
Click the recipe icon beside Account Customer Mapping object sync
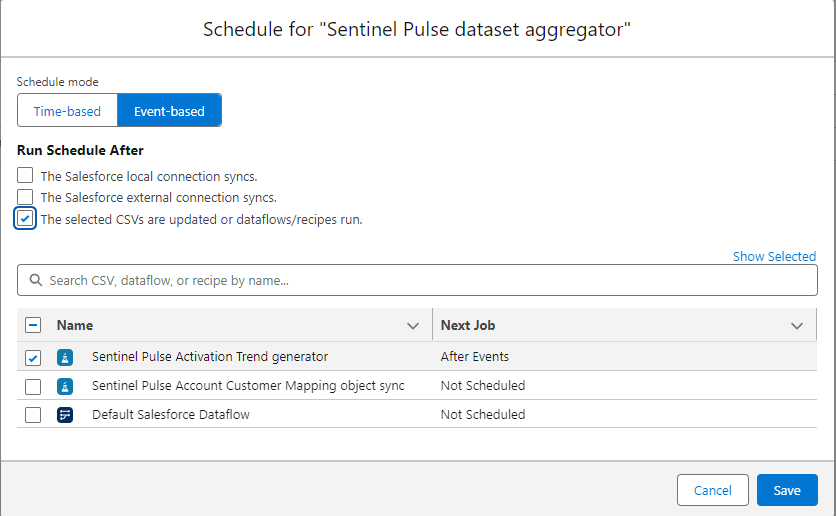(65, 386)
